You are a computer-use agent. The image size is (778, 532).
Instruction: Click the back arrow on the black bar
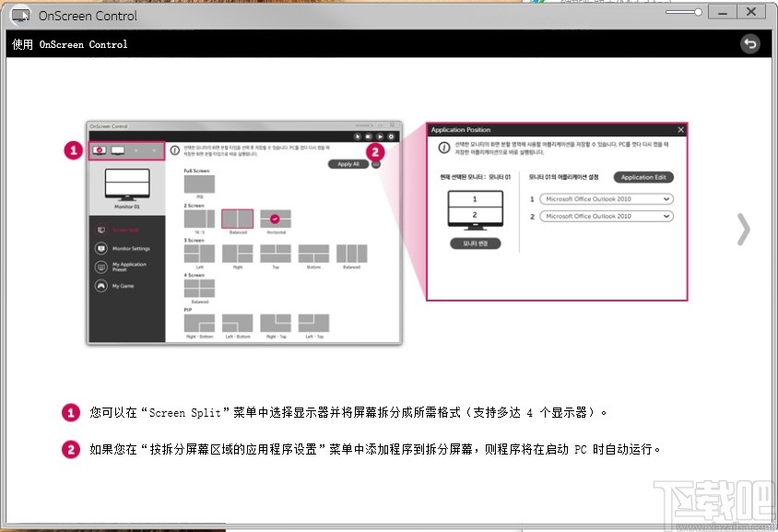(x=750, y=43)
